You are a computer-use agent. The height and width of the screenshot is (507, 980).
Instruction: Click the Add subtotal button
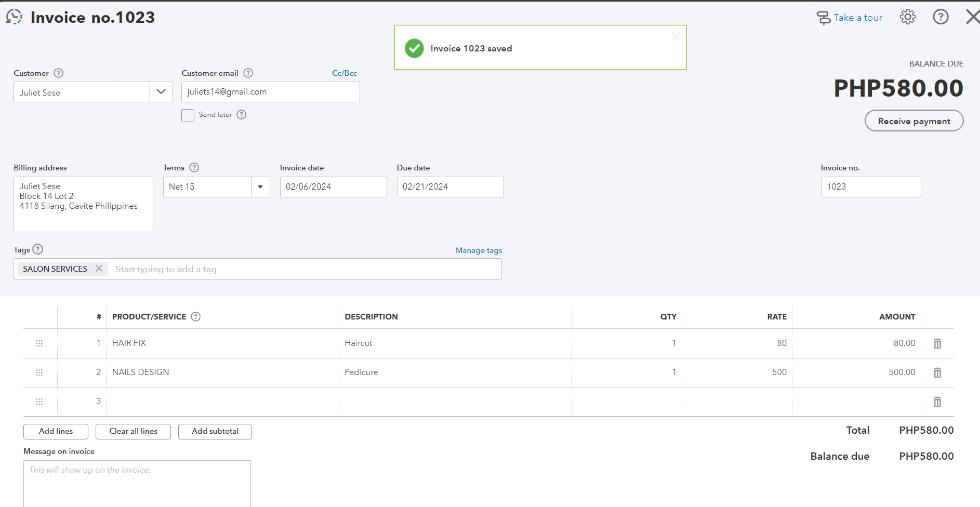pos(215,432)
